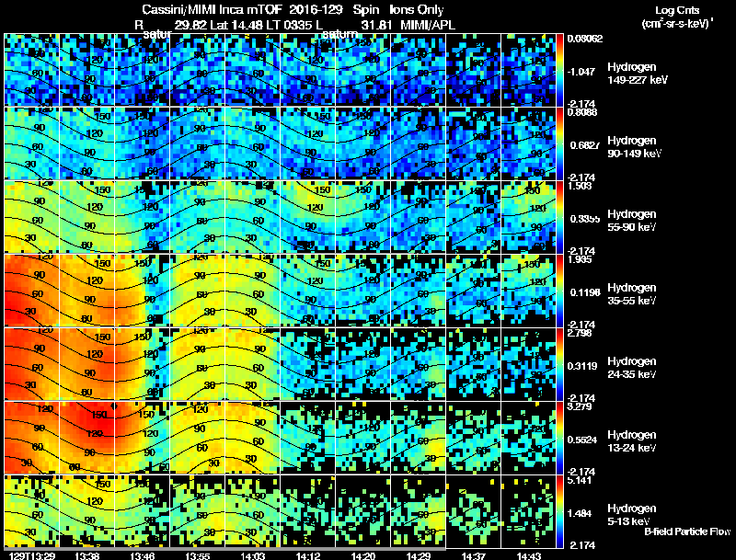Select the '14:37' time axis label

(x=473, y=555)
